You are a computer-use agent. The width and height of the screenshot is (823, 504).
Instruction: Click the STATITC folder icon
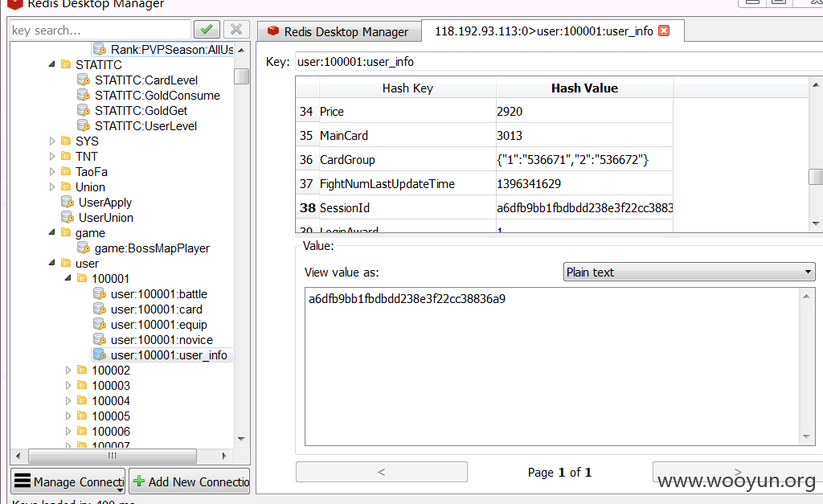pyautogui.click(x=66, y=64)
